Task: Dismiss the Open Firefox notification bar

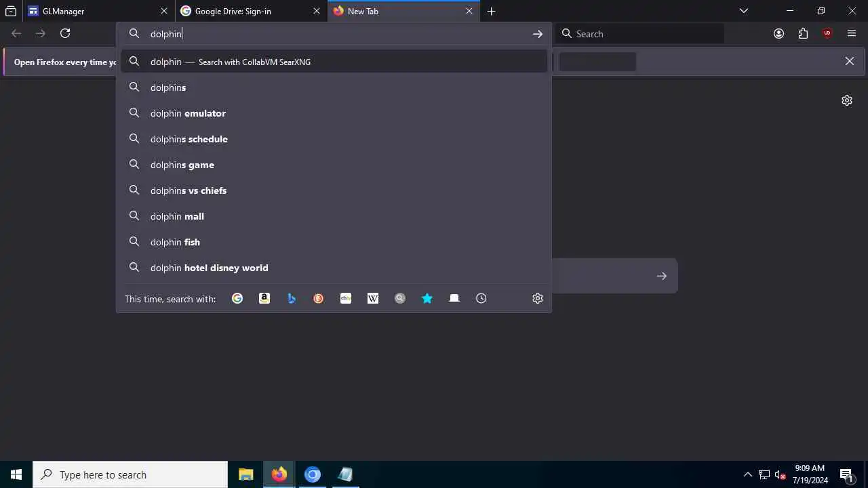Action: point(849,61)
